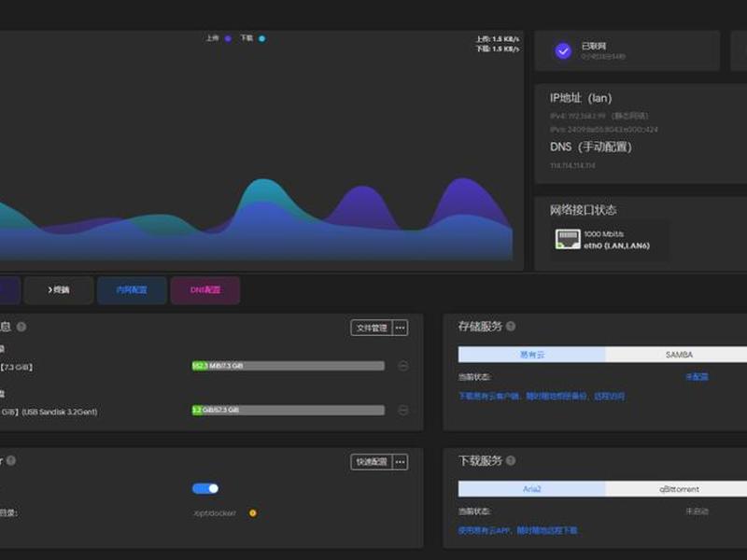This screenshot has width=747, height=560.
Task: Toggle the blue Docker enable switch
Action: [205, 488]
